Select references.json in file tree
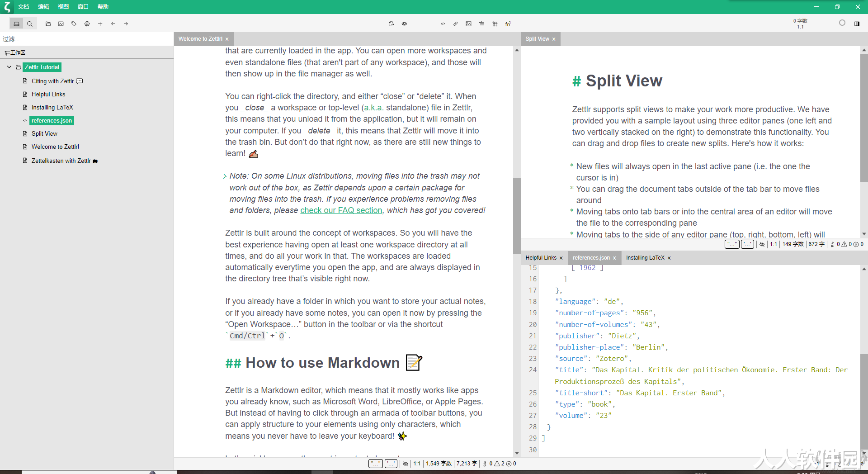This screenshot has height=474, width=868. (52, 121)
